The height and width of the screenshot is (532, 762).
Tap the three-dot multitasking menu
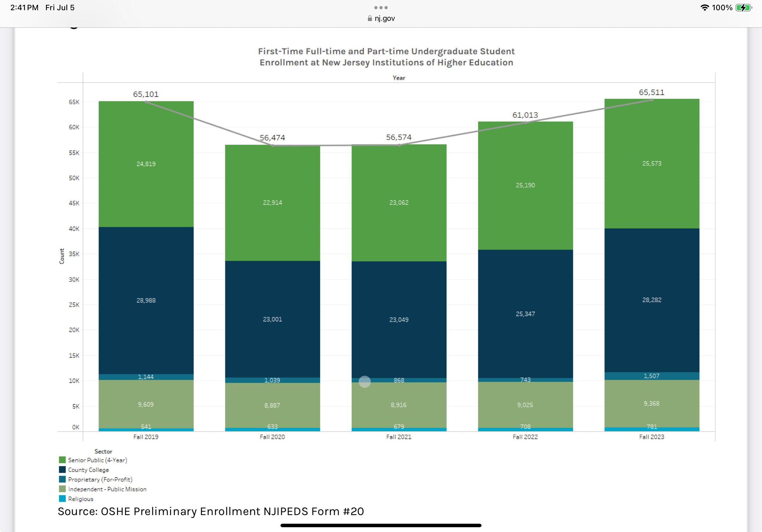[381, 7]
